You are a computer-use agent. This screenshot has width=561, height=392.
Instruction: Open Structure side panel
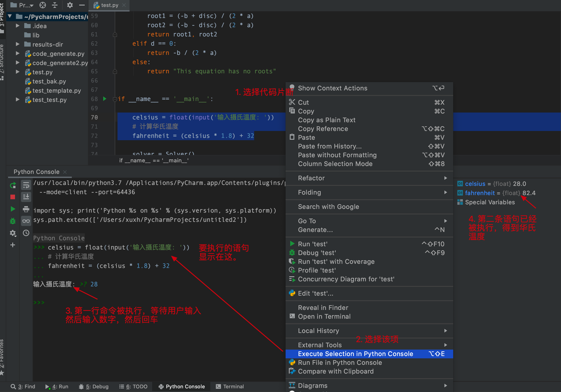2,62
